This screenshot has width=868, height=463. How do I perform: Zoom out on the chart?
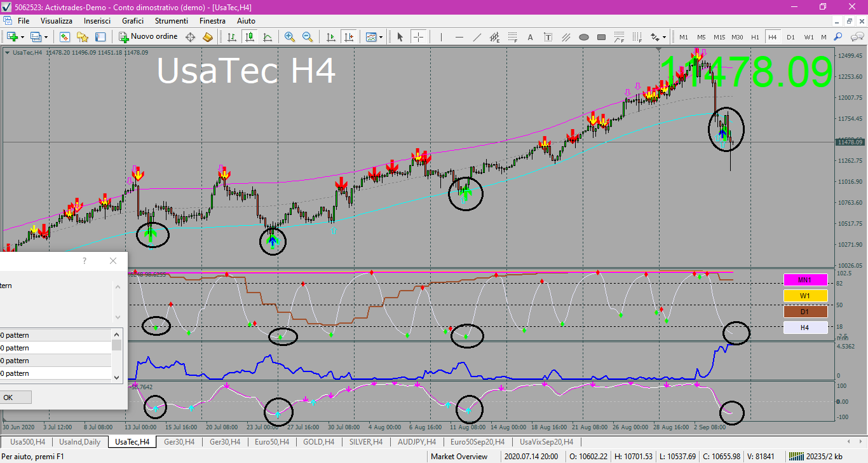[x=308, y=37]
